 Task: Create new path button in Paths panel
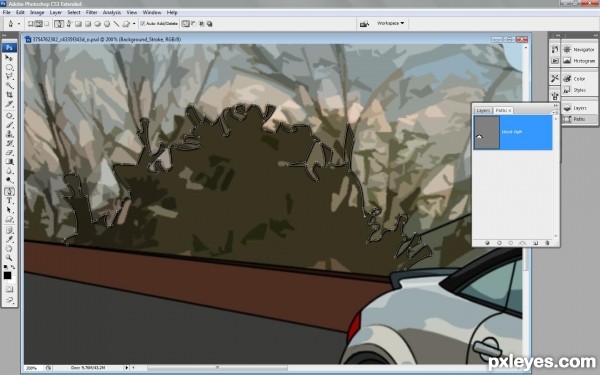click(535, 243)
